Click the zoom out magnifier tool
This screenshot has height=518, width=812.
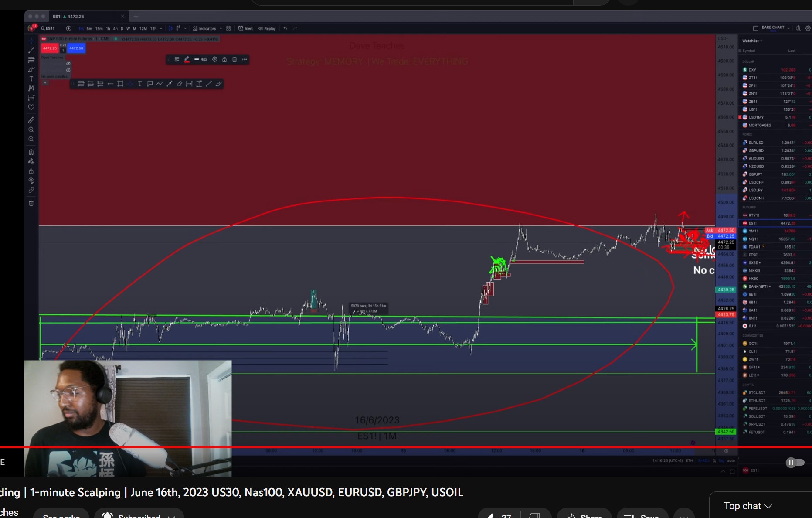(x=31, y=139)
